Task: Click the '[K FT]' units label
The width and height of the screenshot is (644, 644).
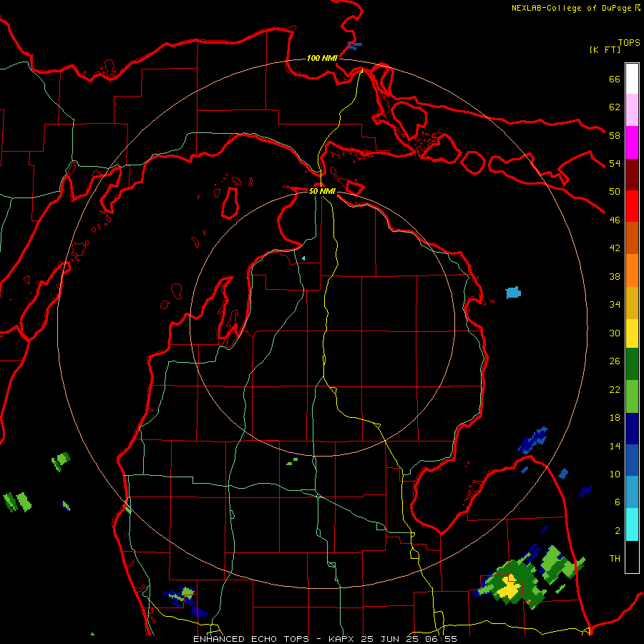Action: [605, 49]
